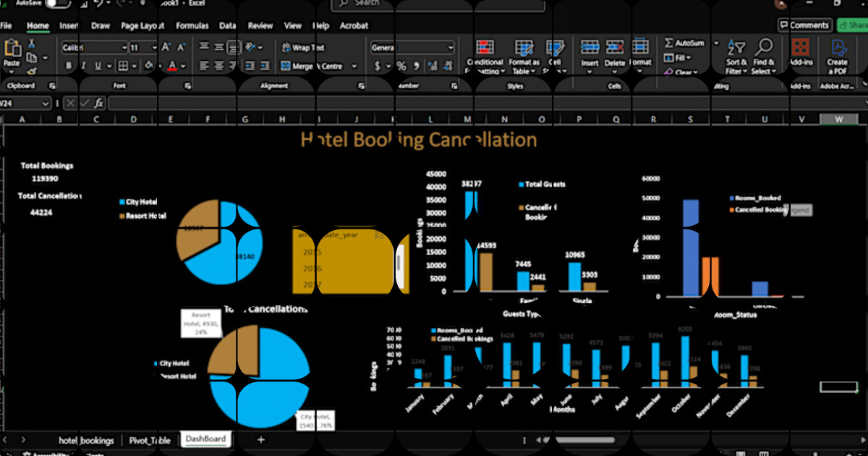Viewport: 868px width, 456px height.
Task: Switch to the Review ribbon tab
Action: click(x=260, y=25)
